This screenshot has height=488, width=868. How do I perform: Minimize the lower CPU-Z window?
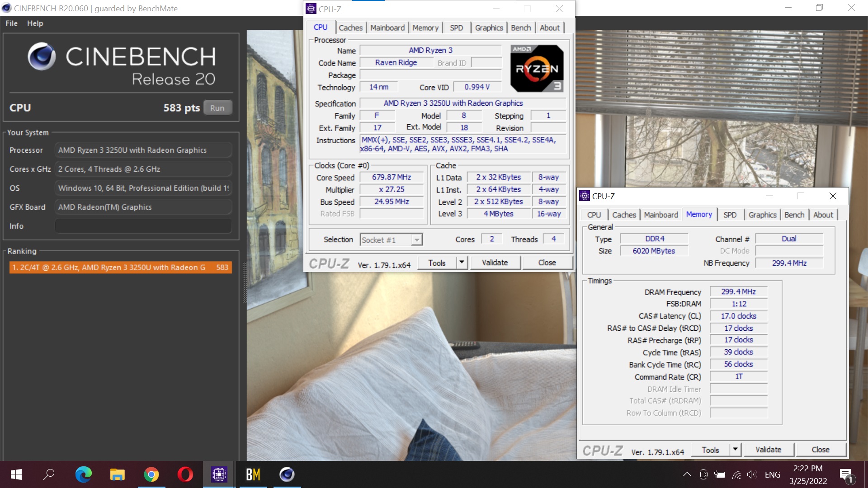tap(769, 196)
